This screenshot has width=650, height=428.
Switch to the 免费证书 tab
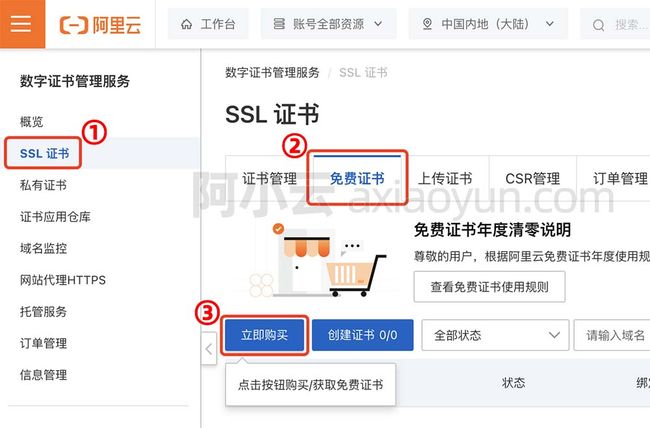[357, 178]
